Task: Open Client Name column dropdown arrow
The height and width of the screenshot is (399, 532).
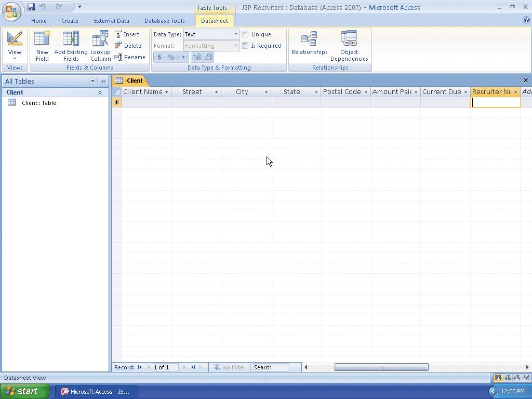Action: click(167, 92)
